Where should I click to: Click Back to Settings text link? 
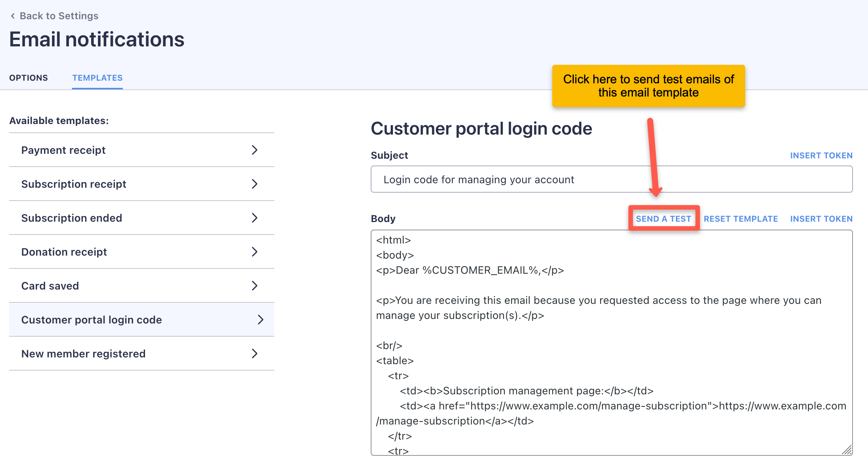tap(59, 15)
